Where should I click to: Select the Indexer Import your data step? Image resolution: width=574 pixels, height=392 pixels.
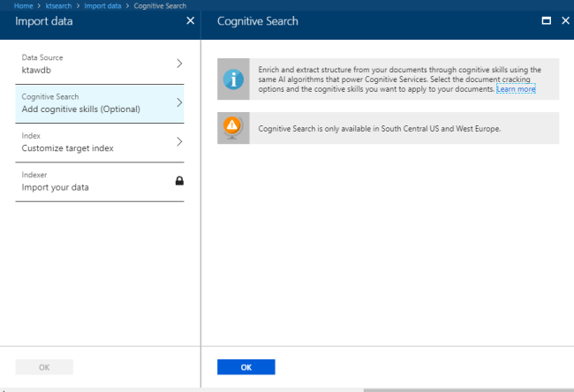[x=100, y=182]
